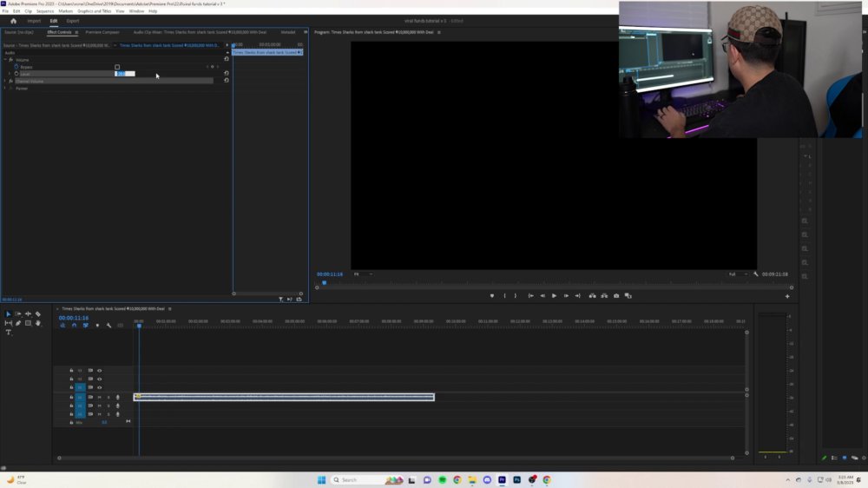The height and width of the screenshot is (488, 868).
Task: Enable voice-over record on A2 track
Action: click(117, 406)
